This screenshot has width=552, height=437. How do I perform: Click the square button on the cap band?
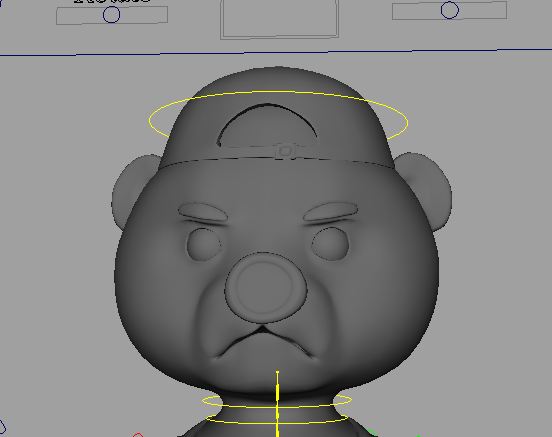[286, 151]
